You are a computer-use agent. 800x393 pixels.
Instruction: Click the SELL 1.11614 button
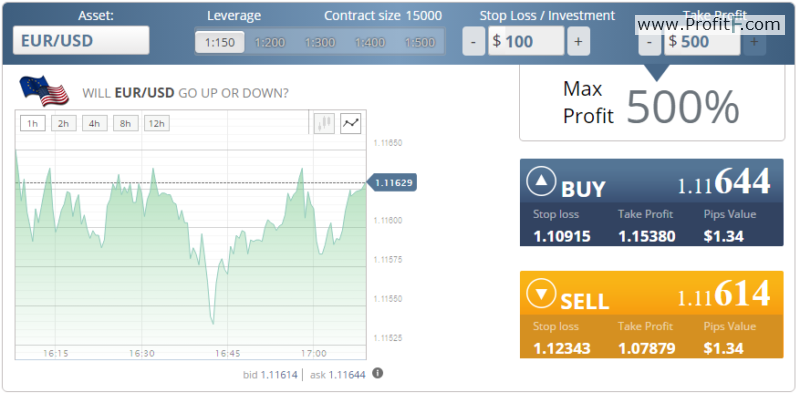point(652,314)
